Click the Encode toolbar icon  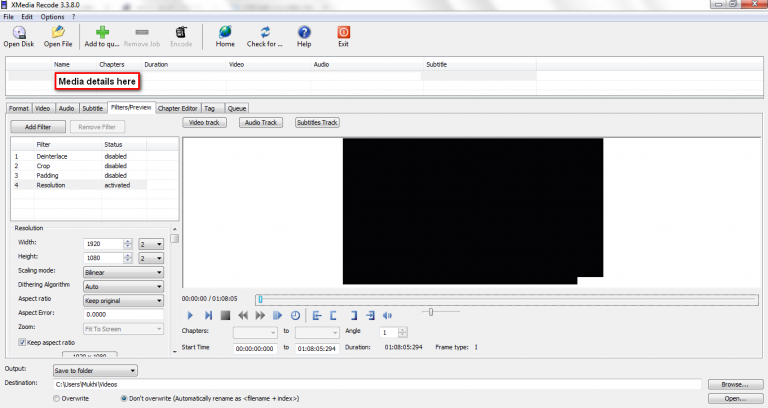(x=181, y=32)
